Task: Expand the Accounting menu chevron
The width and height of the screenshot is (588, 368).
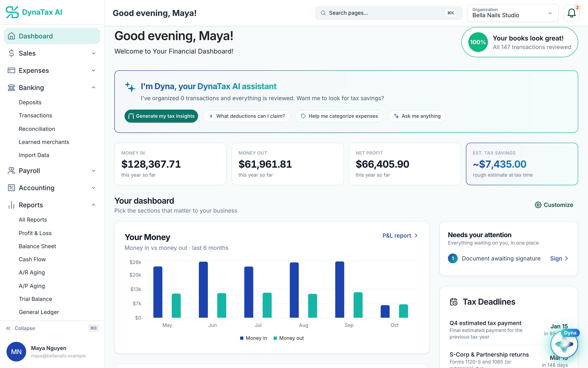Action: pos(93,188)
